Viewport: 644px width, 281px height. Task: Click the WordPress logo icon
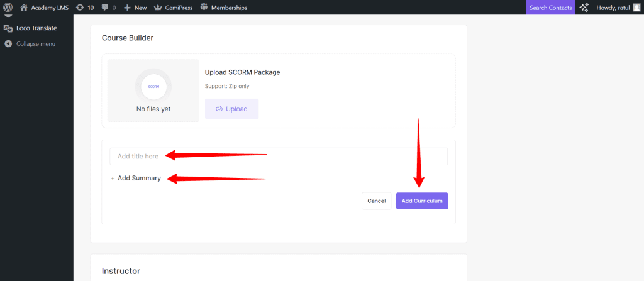tap(8, 8)
